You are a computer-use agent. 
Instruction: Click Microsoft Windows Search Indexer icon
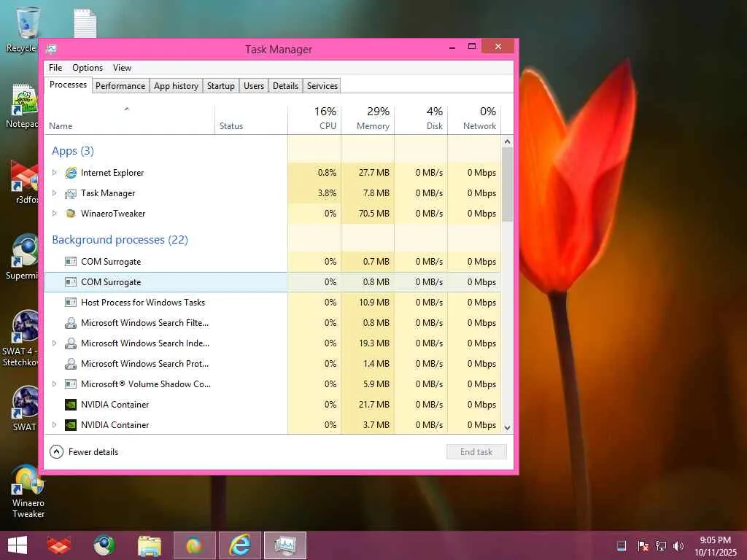pyautogui.click(x=71, y=343)
